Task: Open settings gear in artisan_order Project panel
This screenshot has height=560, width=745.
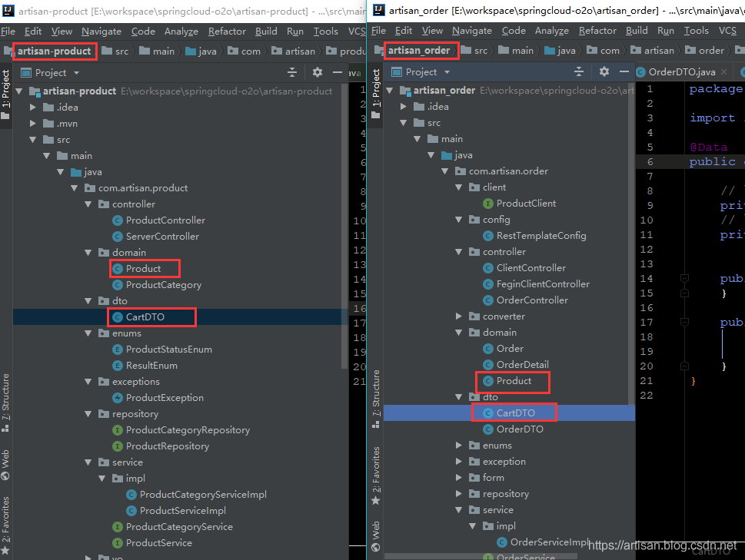Action: 604,71
